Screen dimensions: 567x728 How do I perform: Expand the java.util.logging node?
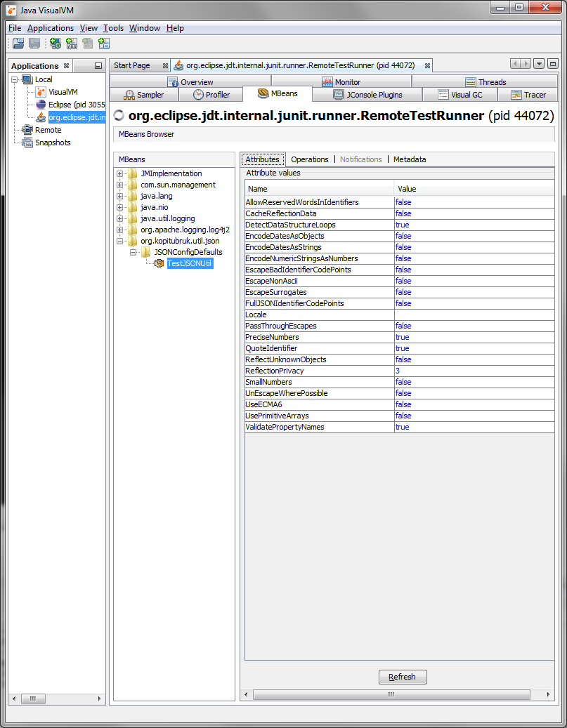click(x=120, y=218)
